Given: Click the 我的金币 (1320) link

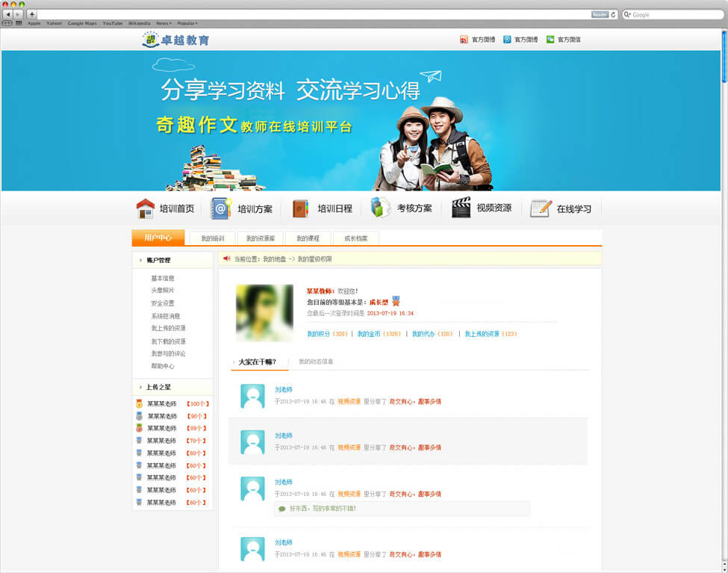Looking at the screenshot, I should [379, 334].
